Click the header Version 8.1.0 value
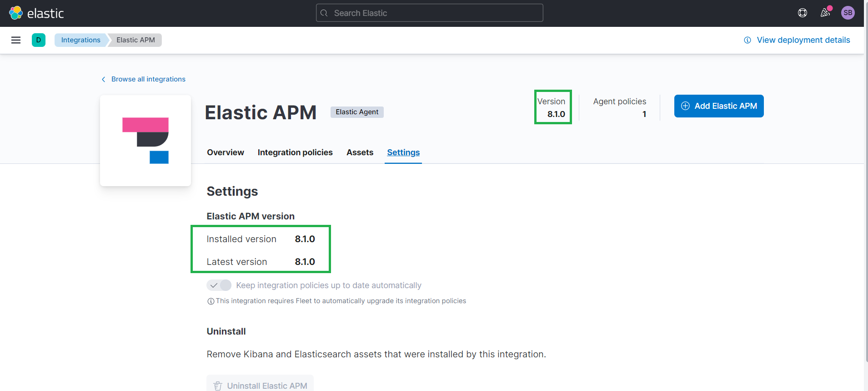The width and height of the screenshot is (868, 391). 556,114
